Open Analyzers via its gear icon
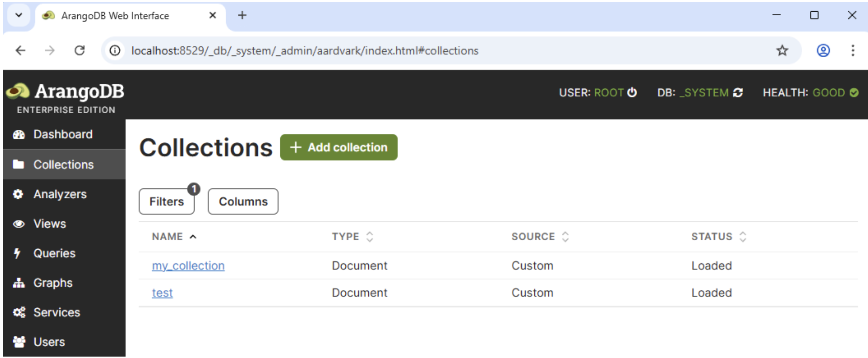Viewport: 868px width, 358px height. [x=18, y=194]
